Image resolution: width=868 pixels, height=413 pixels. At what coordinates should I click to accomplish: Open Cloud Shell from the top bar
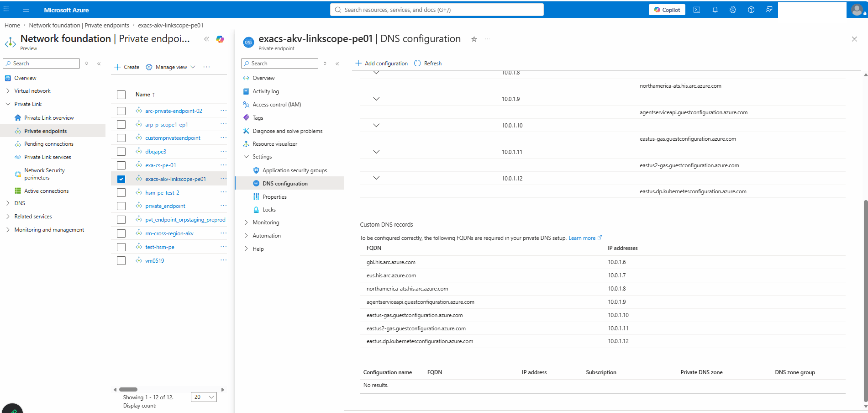(697, 10)
